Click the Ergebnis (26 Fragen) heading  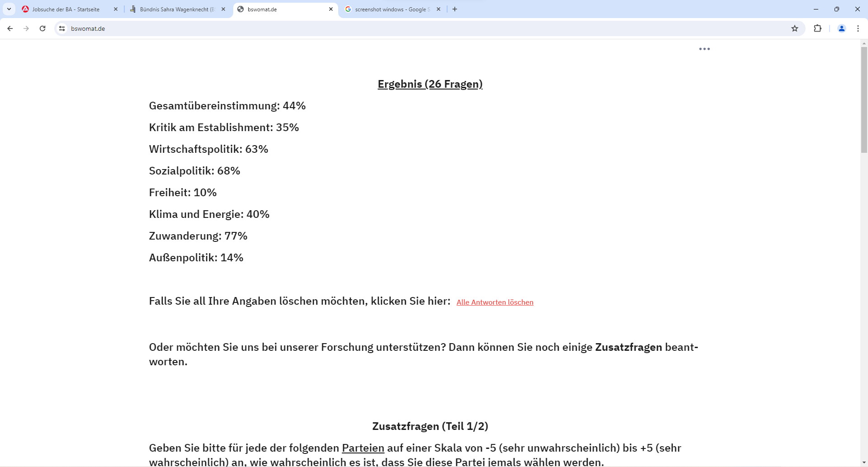(x=430, y=84)
